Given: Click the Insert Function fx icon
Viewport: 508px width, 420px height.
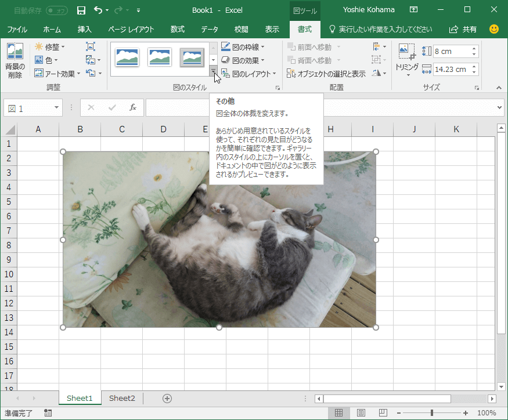Looking at the screenshot, I should click(x=132, y=107).
